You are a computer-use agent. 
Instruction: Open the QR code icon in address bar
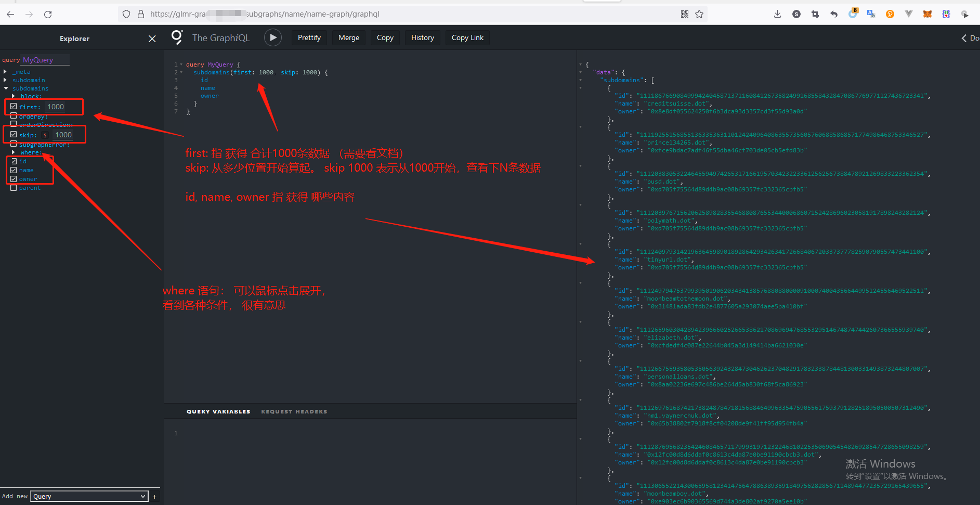coord(685,14)
